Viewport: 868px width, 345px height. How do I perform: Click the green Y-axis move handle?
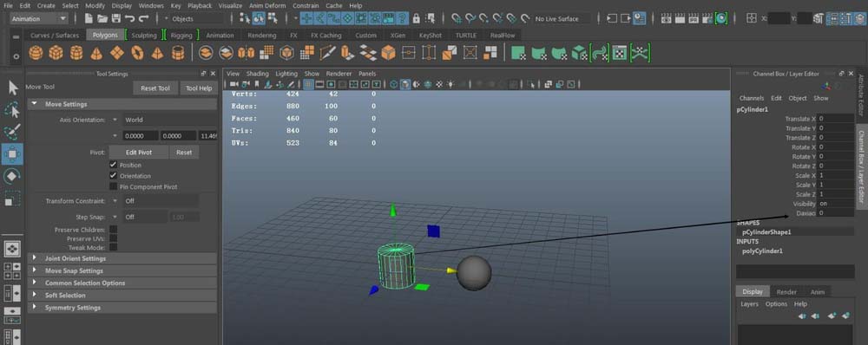(x=393, y=210)
